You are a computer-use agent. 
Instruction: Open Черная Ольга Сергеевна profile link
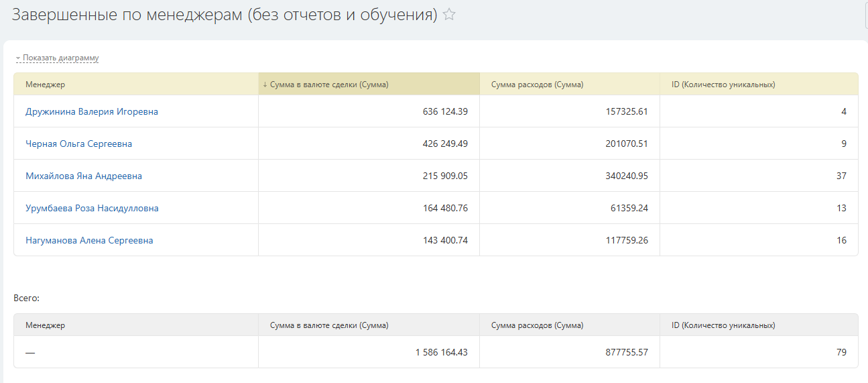(78, 144)
